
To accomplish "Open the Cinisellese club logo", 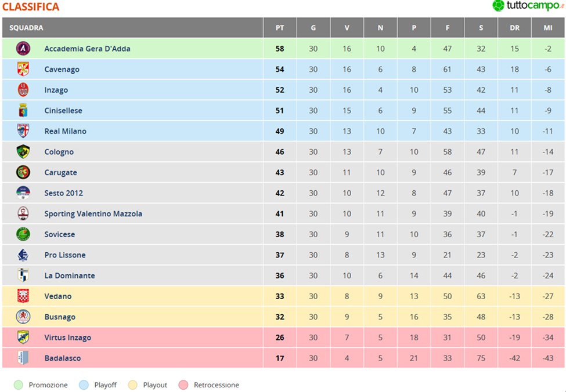I will [x=23, y=110].
